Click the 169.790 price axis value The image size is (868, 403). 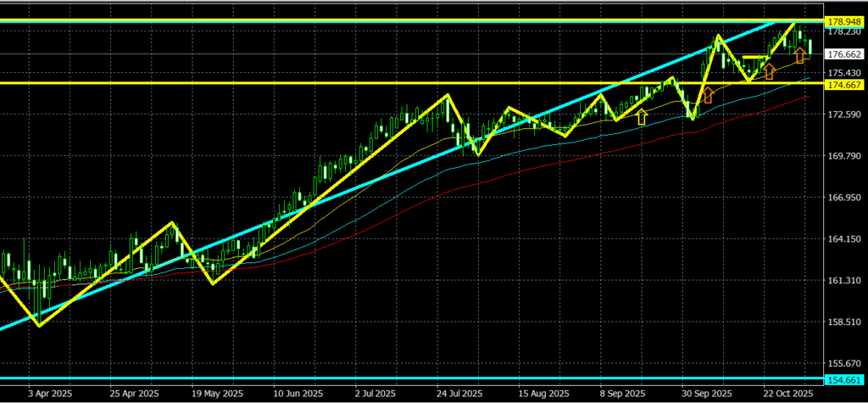click(x=844, y=156)
